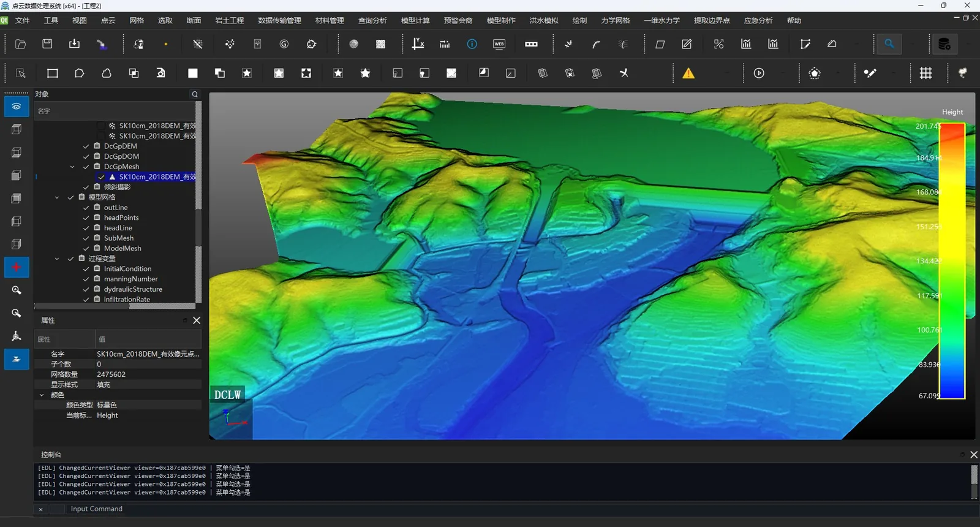Click the grid hash toolbar icon
The image size is (980, 527).
coord(926,74)
